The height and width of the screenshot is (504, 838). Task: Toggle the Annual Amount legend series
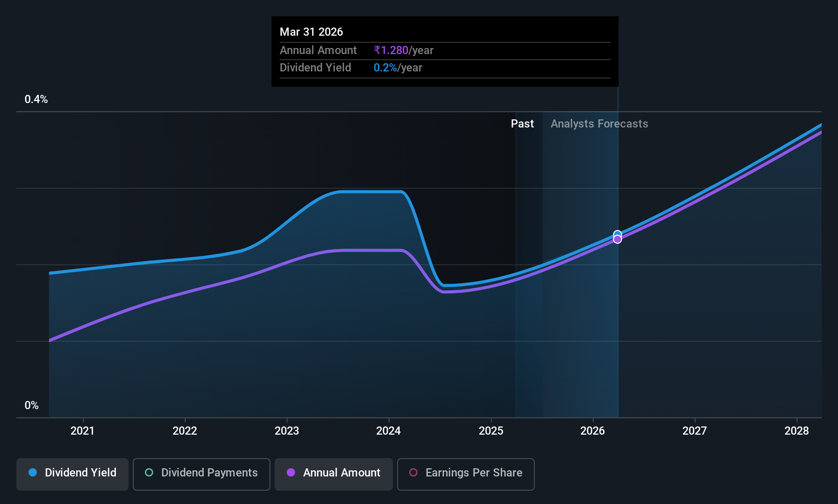point(334,474)
